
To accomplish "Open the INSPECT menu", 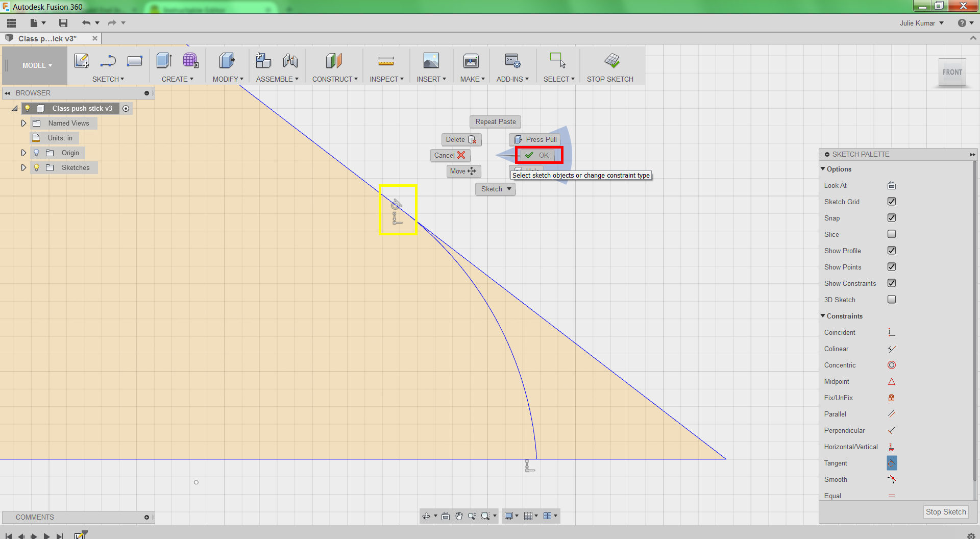I will [387, 79].
